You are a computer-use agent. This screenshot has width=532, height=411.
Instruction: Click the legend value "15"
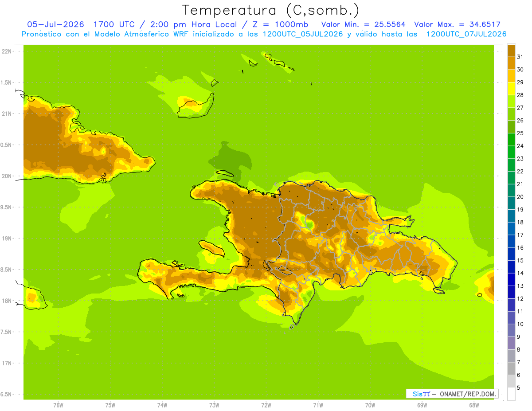[x=520, y=260]
